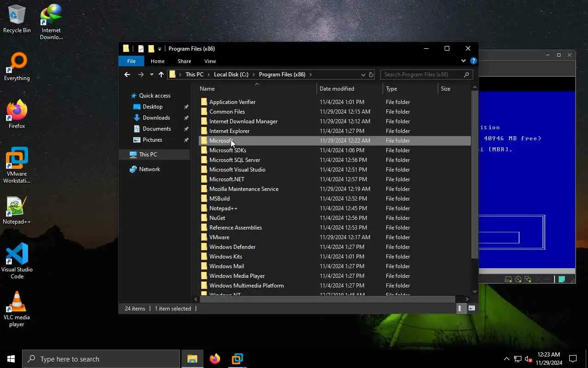Select the Application Verifier folder
The image size is (588, 368).
point(334,102)
